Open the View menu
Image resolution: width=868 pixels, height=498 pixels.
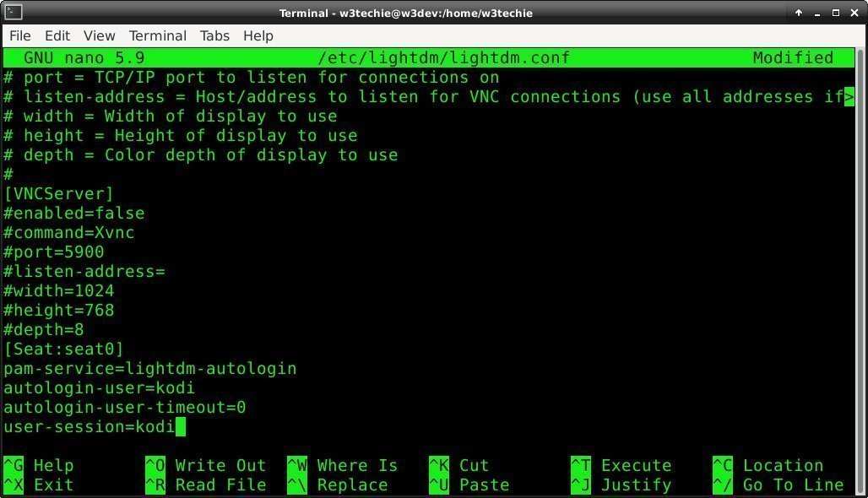tap(99, 35)
